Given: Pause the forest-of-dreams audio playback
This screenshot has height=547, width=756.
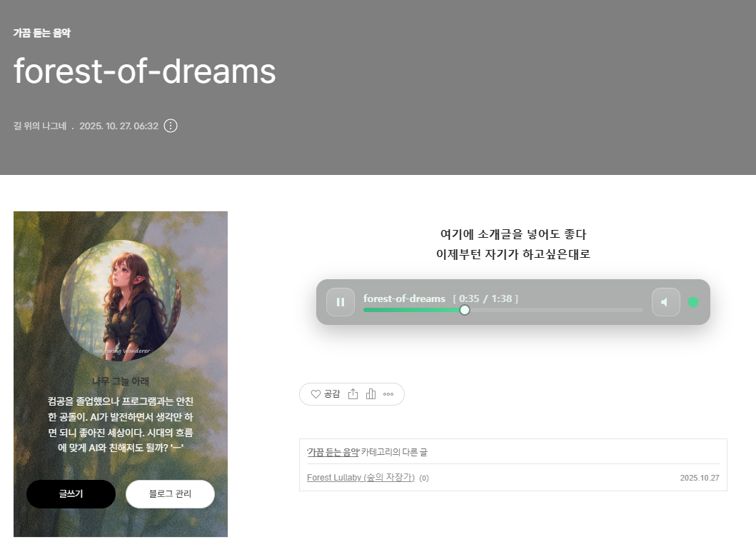Looking at the screenshot, I should (341, 302).
